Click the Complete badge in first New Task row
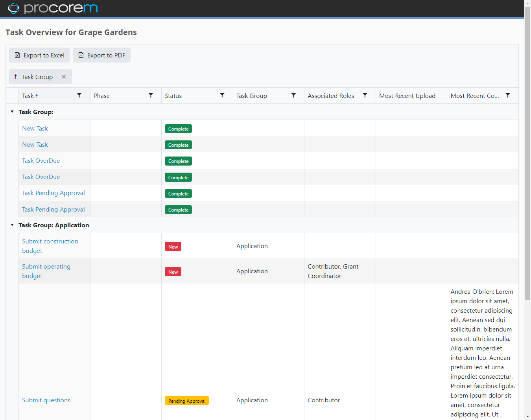This screenshot has width=531, height=420. click(x=178, y=129)
